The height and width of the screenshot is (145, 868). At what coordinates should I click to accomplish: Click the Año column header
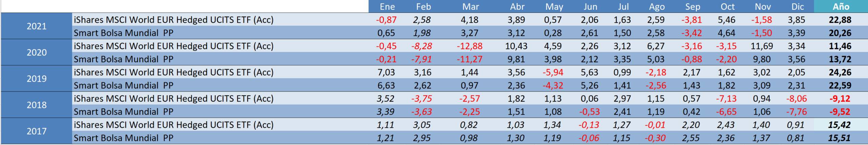pyautogui.click(x=841, y=6)
